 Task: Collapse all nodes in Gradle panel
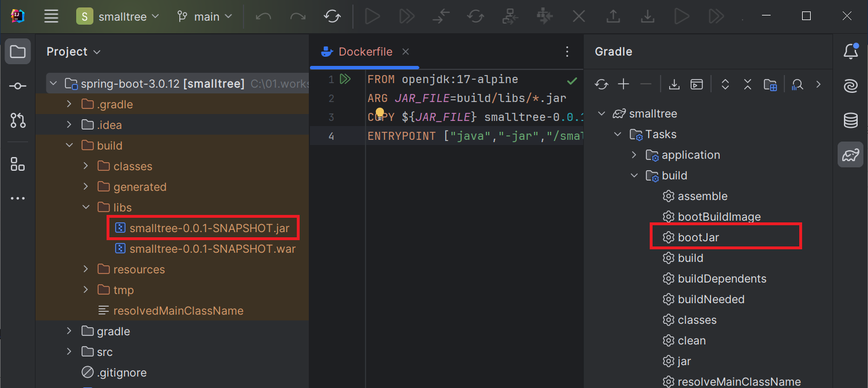[747, 84]
